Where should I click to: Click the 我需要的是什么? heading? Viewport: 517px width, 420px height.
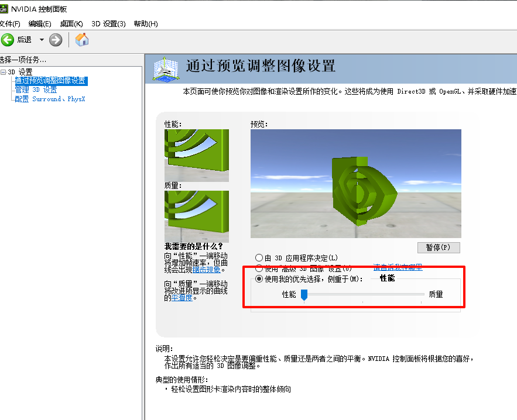[x=194, y=246]
